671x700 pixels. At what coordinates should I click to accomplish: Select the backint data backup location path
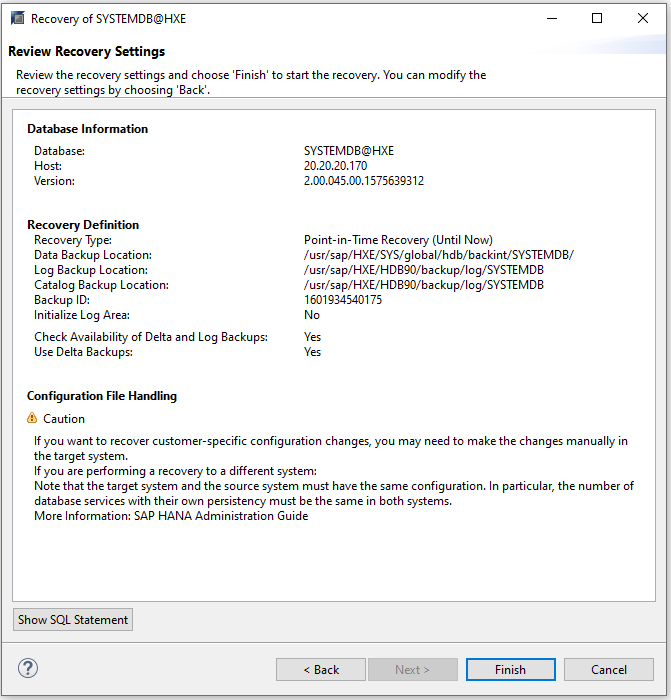click(x=439, y=255)
